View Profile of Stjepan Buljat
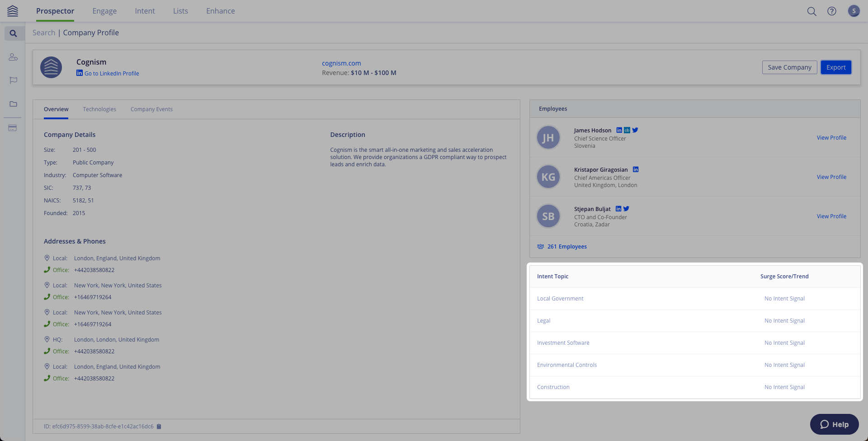 831,216
